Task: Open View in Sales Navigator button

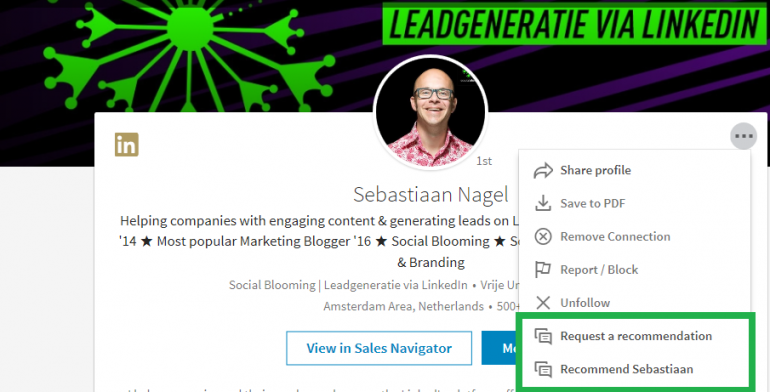Action: point(379,348)
